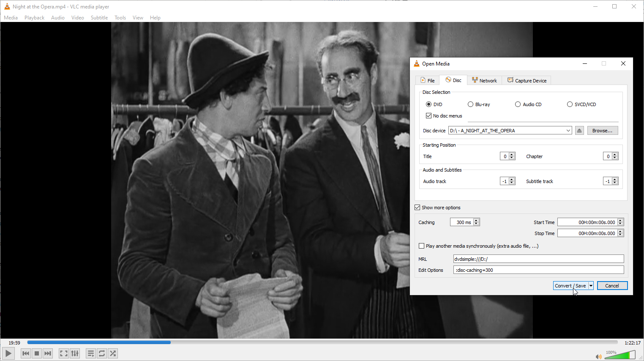Switch to the Disc tab
The image size is (644, 361).
(453, 80)
